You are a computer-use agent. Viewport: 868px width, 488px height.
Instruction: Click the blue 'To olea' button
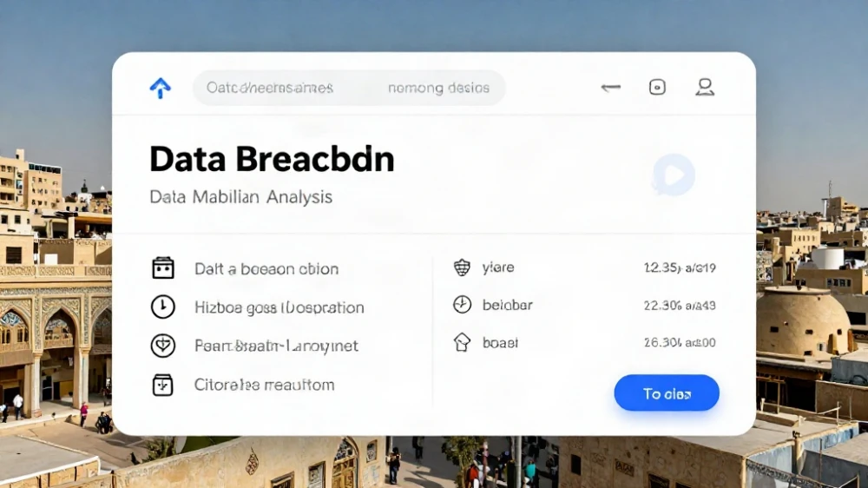pyautogui.click(x=667, y=392)
